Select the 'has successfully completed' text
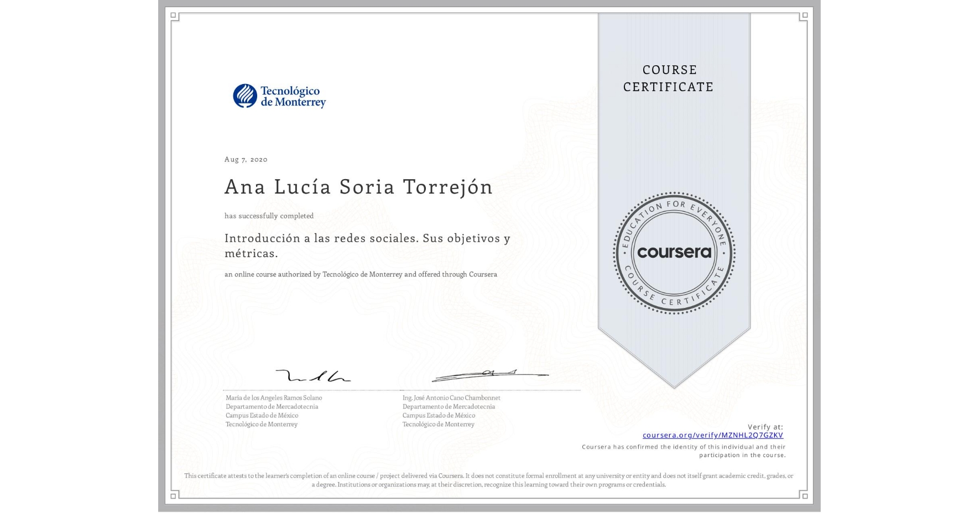This screenshot has height=513, width=980. click(269, 216)
